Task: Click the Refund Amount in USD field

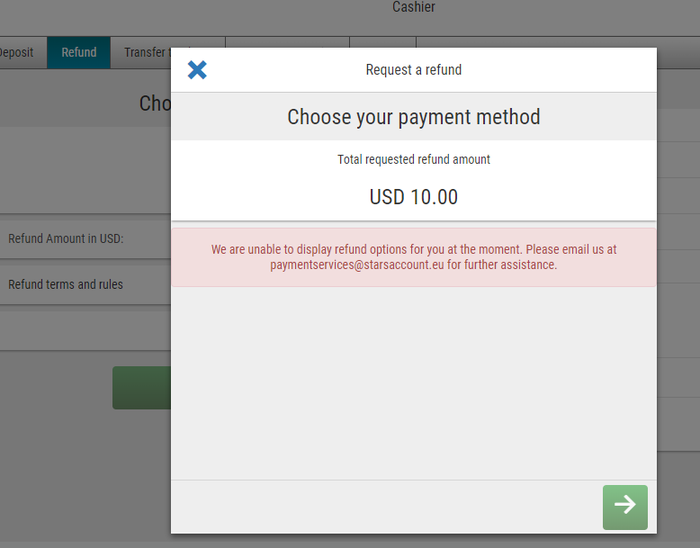Action: (x=85, y=239)
